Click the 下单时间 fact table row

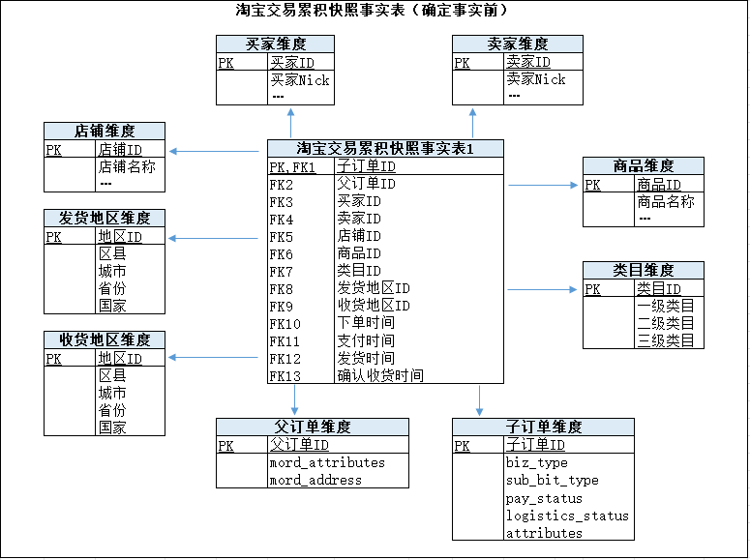[x=385, y=323]
